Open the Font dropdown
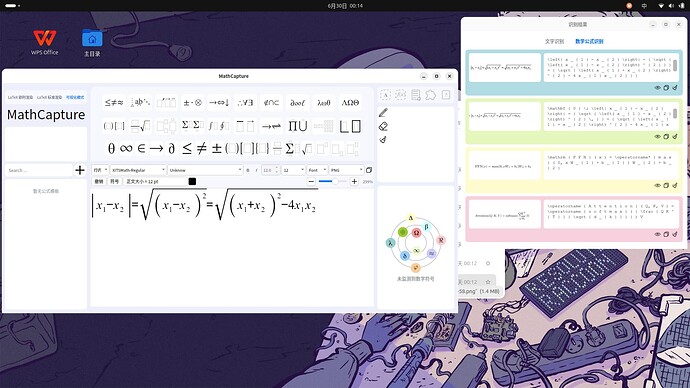The width and height of the screenshot is (690, 388). point(317,170)
